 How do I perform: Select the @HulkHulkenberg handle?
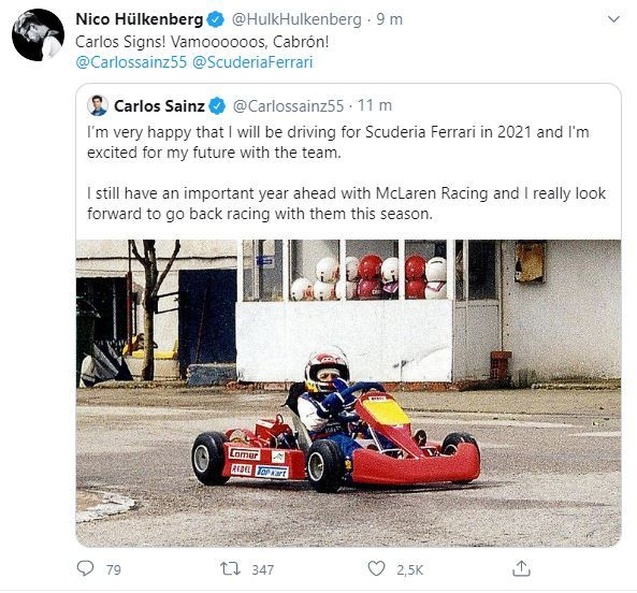(x=295, y=20)
